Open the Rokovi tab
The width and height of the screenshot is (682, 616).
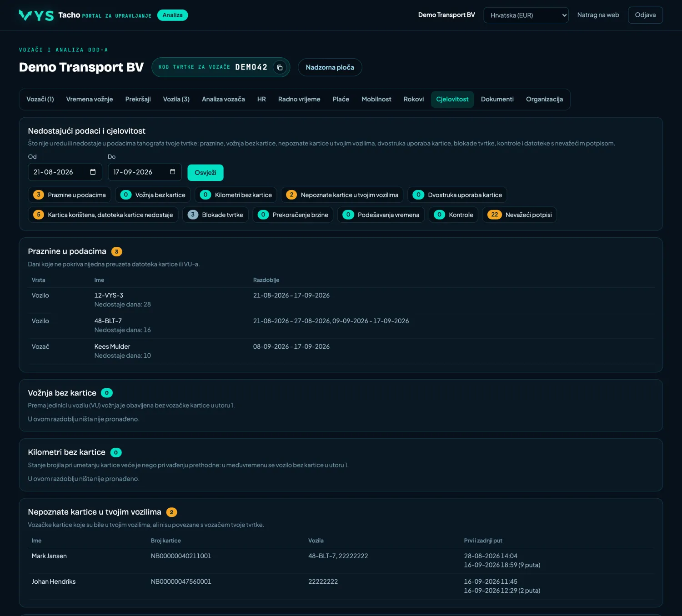(x=414, y=99)
